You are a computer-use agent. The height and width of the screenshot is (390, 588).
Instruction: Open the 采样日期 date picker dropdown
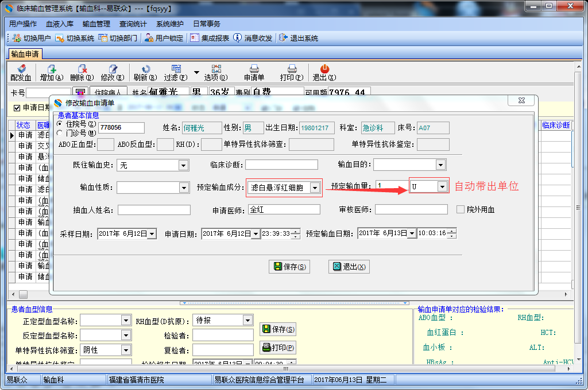[152, 234]
